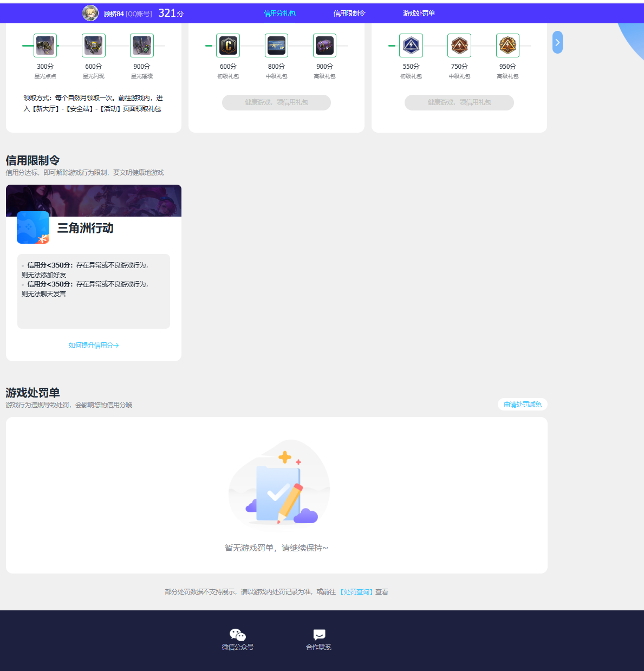
Task: Click the 合作联系 label in footer
Action: (318, 647)
